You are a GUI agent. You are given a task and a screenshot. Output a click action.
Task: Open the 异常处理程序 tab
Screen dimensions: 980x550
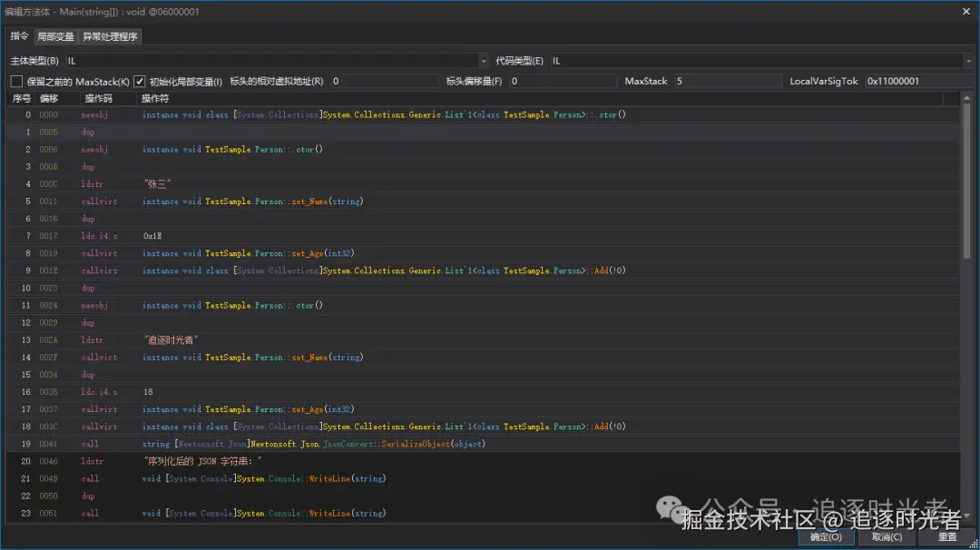[x=110, y=36]
